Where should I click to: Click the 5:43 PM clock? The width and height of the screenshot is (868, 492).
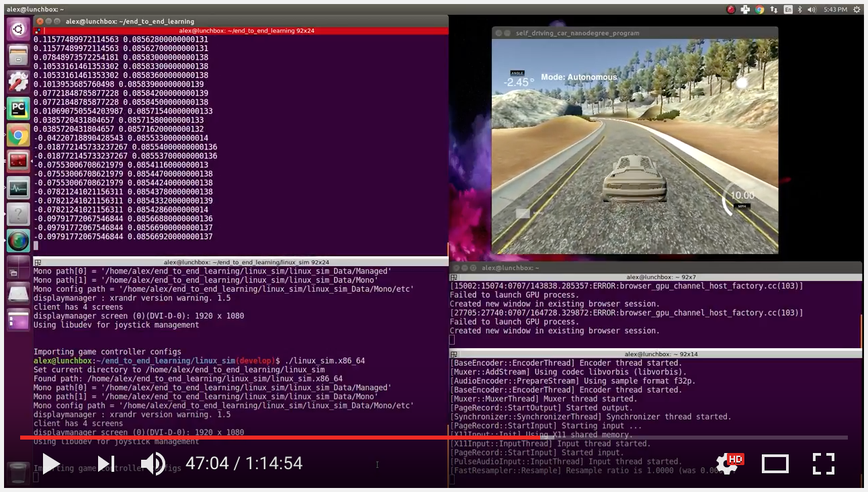tap(835, 9)
